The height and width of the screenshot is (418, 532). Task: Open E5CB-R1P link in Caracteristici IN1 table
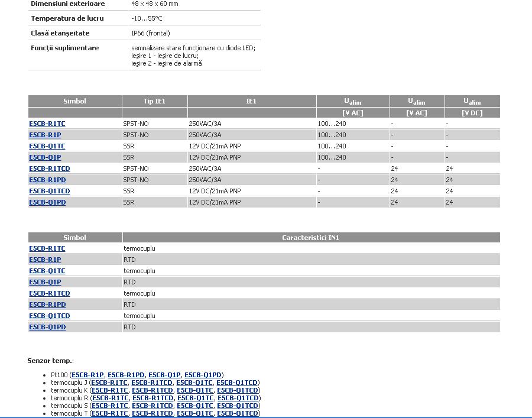coord(45,260)
